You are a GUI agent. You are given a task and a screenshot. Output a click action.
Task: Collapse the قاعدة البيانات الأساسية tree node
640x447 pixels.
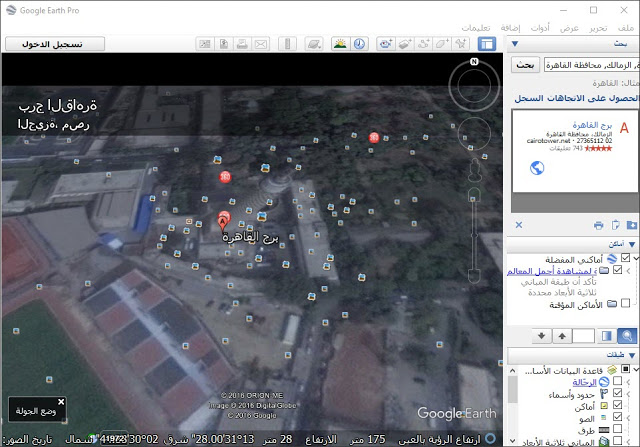(x=636, y=369)
